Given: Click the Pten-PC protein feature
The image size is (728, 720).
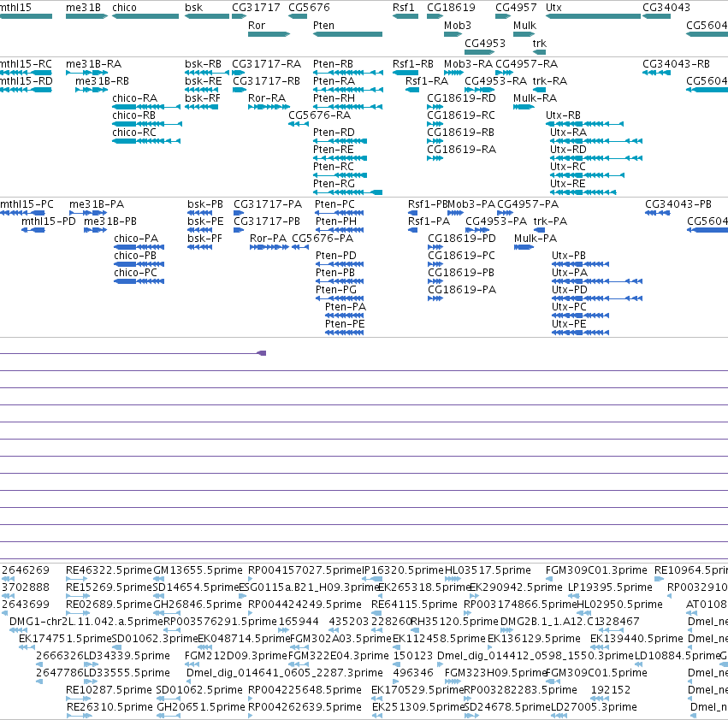Looking at the screenshot, I should 340,213.
